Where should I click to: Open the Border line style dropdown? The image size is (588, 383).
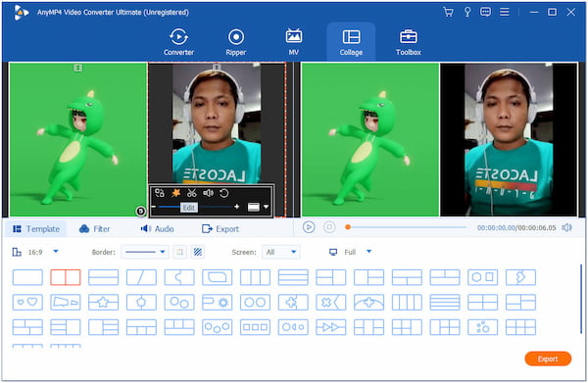click(x=145, y=252)
